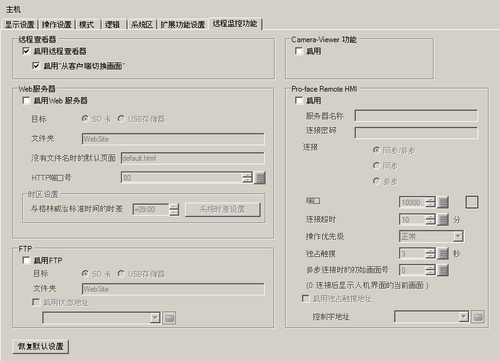Open keypad icon beside Remote HMI port 10000
Viewport: 500px width, 361px height.
(x=443, y=202)
